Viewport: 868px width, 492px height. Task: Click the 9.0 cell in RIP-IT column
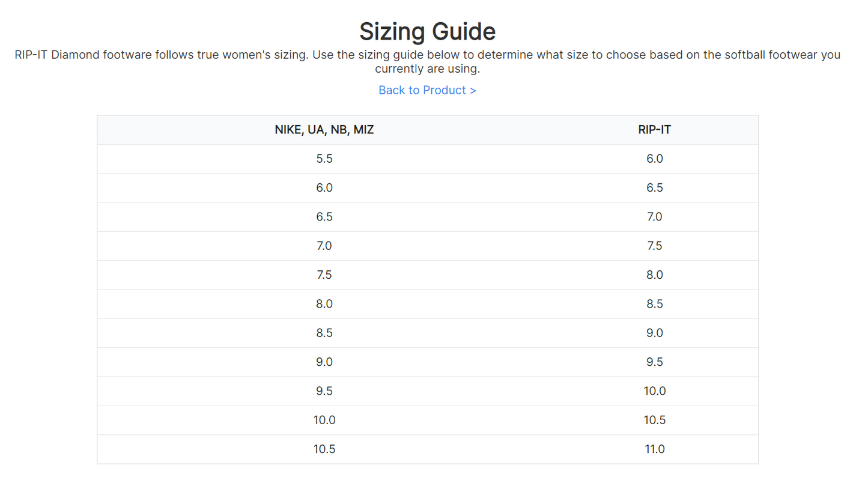655,333
